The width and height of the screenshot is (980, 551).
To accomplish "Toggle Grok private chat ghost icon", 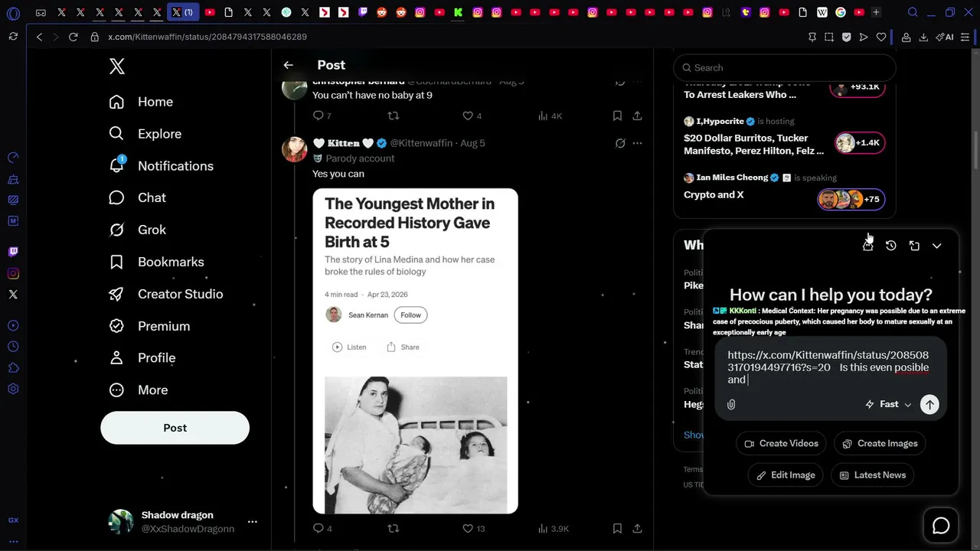I will pyautogui.click(x=867, y=246).
